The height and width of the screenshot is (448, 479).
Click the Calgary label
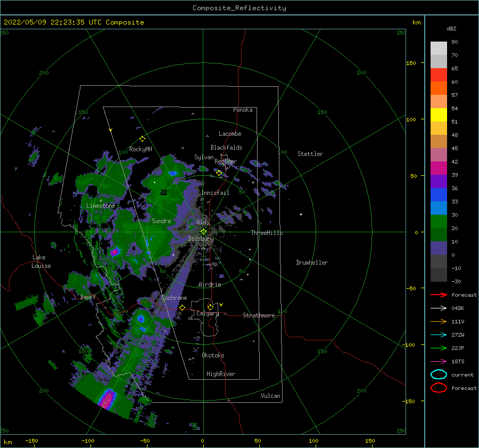pos(208,313)
